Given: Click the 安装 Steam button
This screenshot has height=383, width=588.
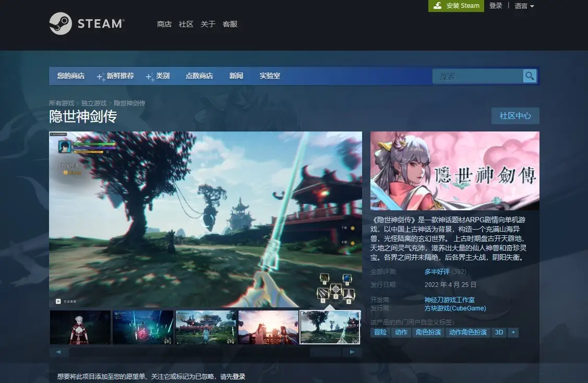Looking at the screenshot, I should (x=456, y=6).
